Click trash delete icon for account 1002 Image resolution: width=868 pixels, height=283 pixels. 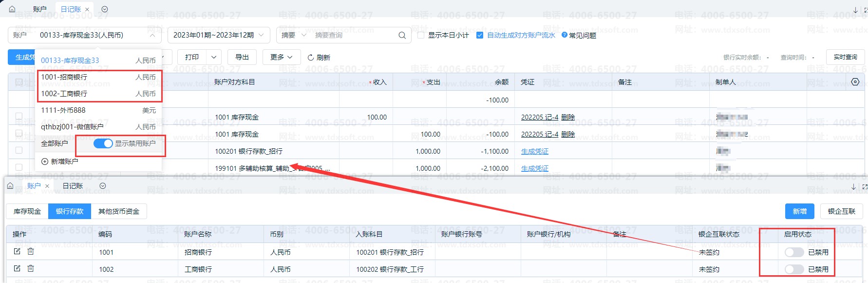click(31, 268)
